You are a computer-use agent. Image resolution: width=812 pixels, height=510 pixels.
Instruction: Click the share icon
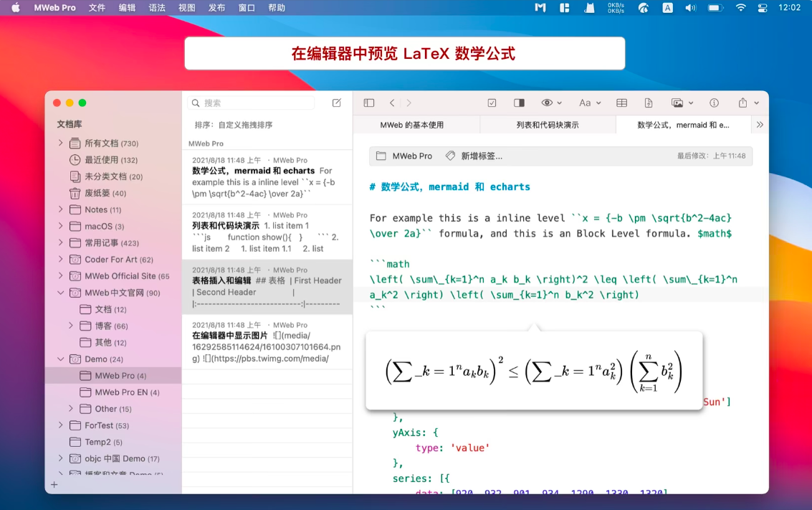click(742, 103)
